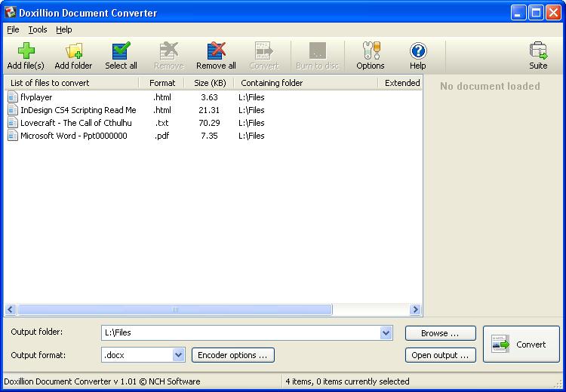Image resolution: width=566 pixels, height=392 pixels.
Task: Click the 70.29 size value
Action: pos(209,123)
